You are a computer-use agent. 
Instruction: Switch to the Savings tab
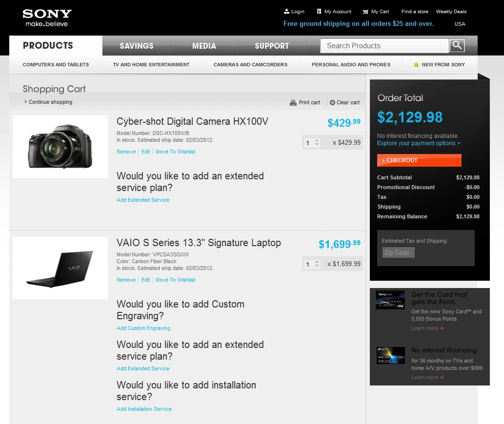coord(137,46)
